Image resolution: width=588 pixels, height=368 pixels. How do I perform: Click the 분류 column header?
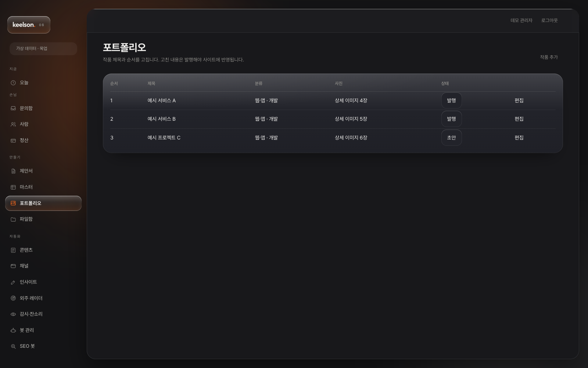tap(259, 84)
